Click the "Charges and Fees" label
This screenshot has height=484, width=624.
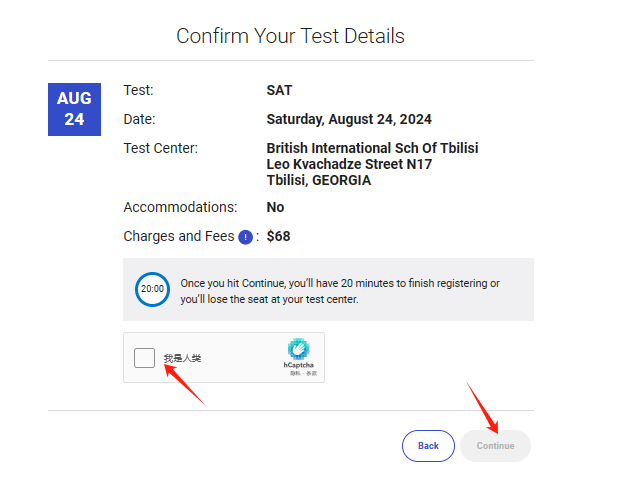pos(178,237)
